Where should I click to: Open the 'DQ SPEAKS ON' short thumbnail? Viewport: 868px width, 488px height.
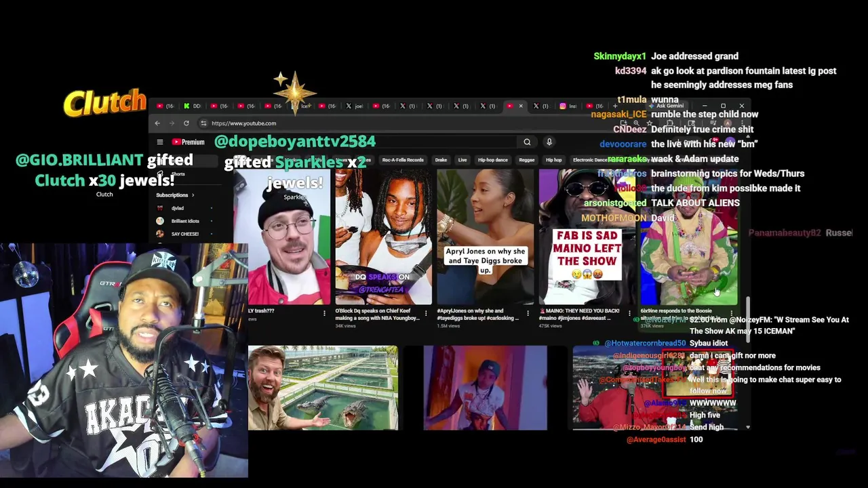(x=383, y=237)
